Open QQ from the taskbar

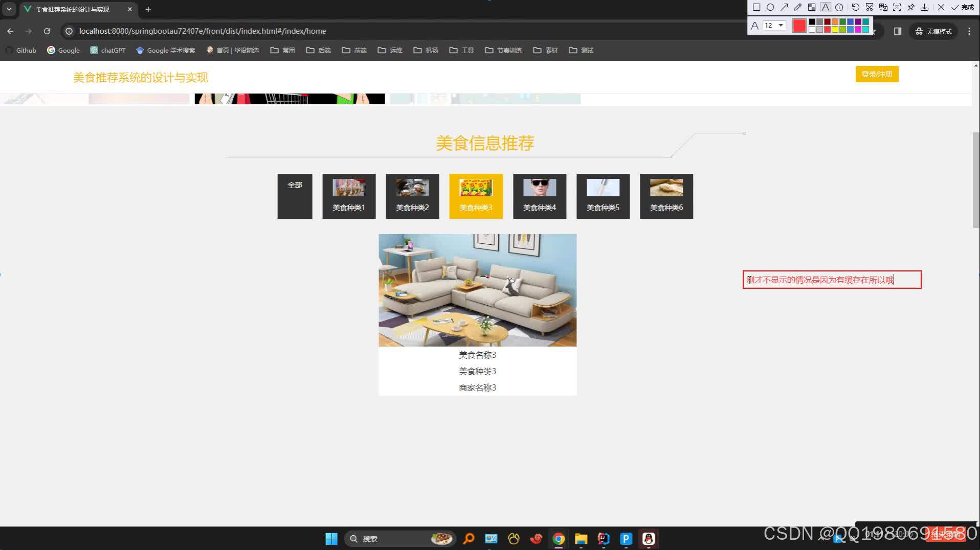click(648, 538)
